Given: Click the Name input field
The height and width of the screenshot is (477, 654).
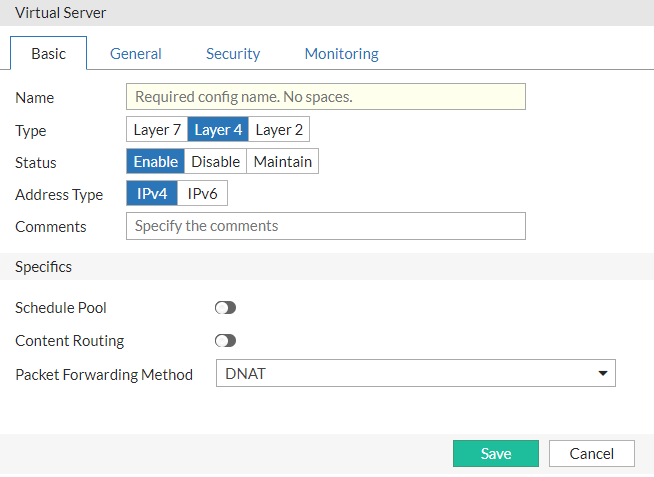Looking at the screenshot, I should point(325,97).
